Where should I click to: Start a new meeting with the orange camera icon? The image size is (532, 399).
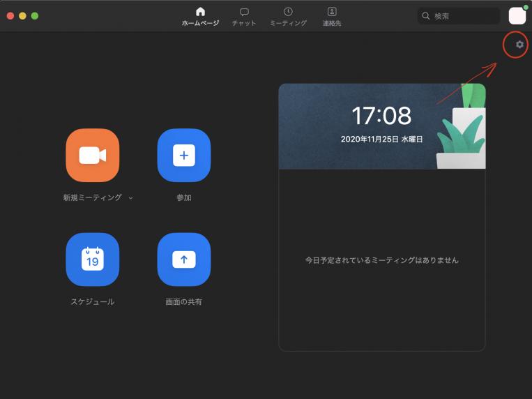(x=93, y=155)
